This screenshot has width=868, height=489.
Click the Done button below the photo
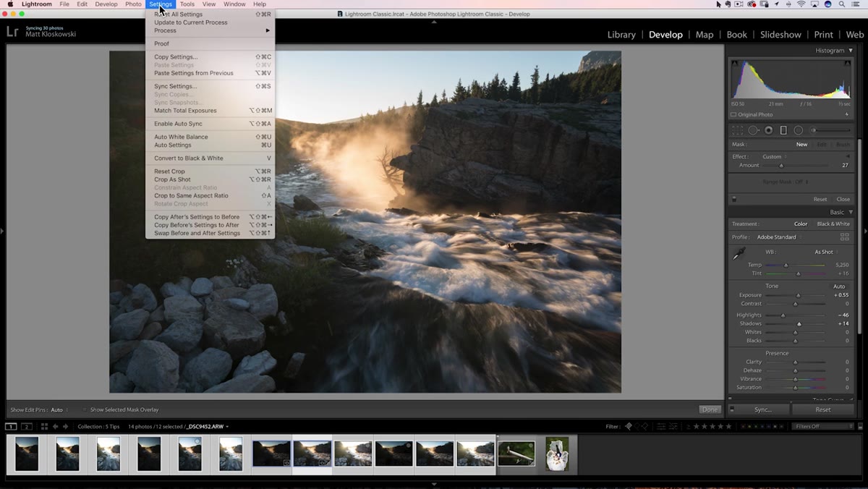coord(710,409)
